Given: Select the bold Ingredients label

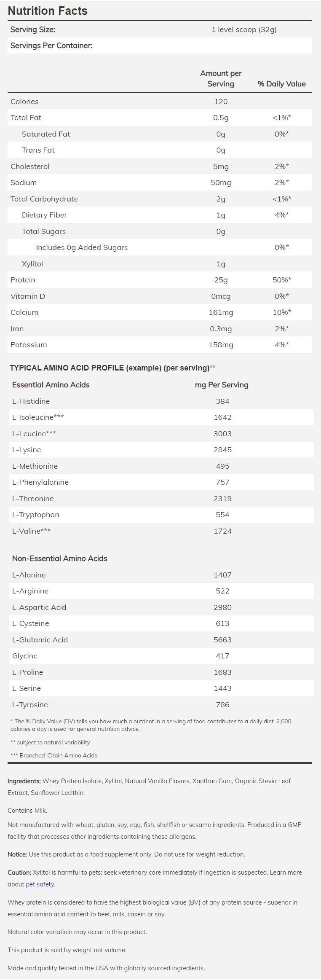Looking at the screenshot, I should click(x=24, y=781).
